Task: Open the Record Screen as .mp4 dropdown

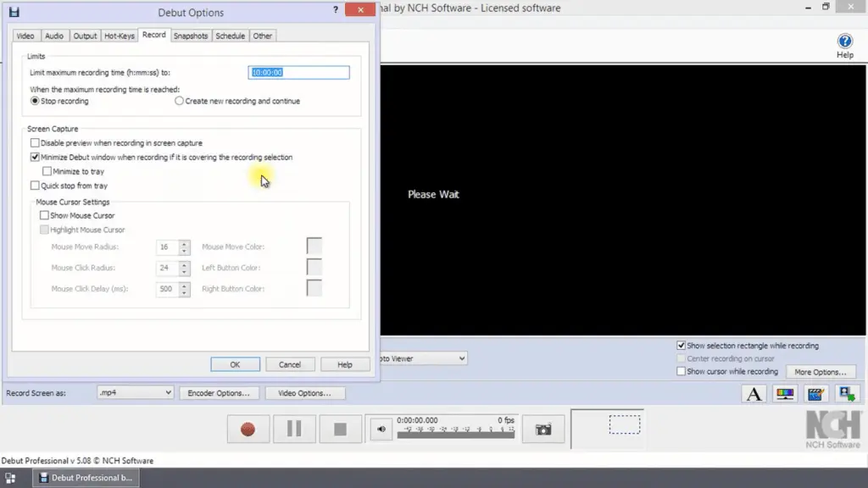Action: [x=135, y=392]
